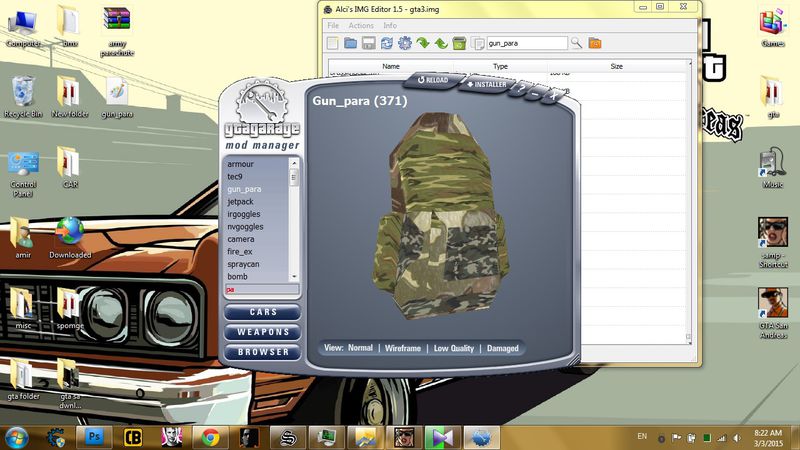Image resolution: width=800 pixels, height=450 pixels.
Task: Click the Windows Start button
Action: (x=16, y=438)
